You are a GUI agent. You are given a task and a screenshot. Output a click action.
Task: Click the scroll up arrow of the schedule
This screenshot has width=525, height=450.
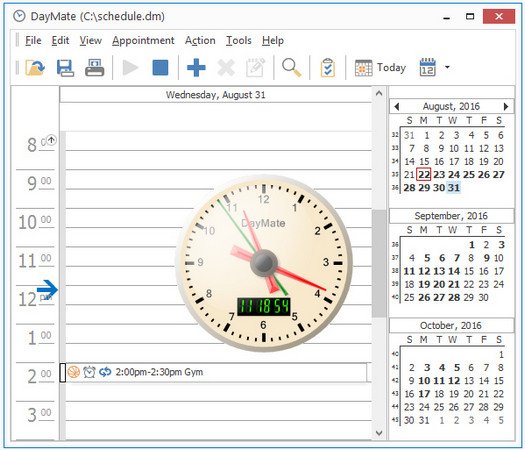[x=379, y=93]
